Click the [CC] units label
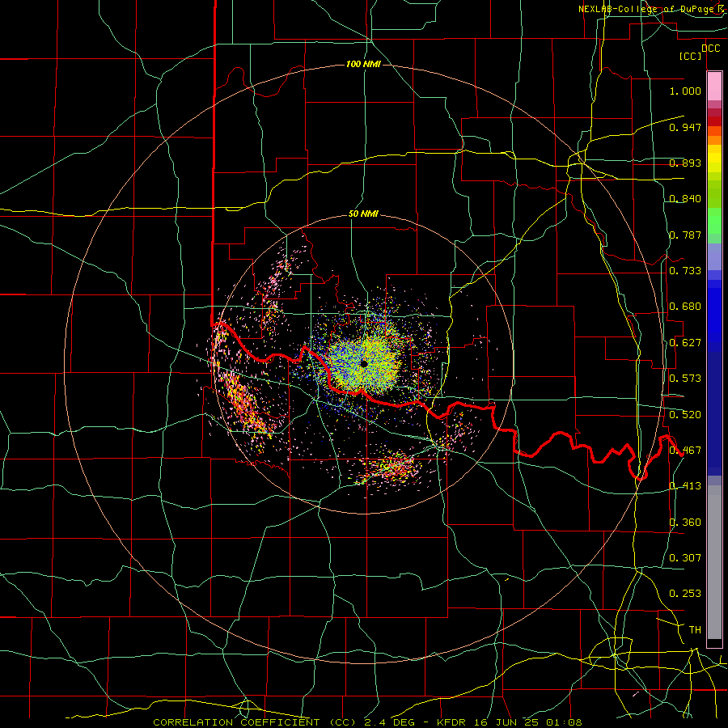Image resolution: width=728 pixels, height=728 pixels. pyautogui.click(x=690, y=56)
